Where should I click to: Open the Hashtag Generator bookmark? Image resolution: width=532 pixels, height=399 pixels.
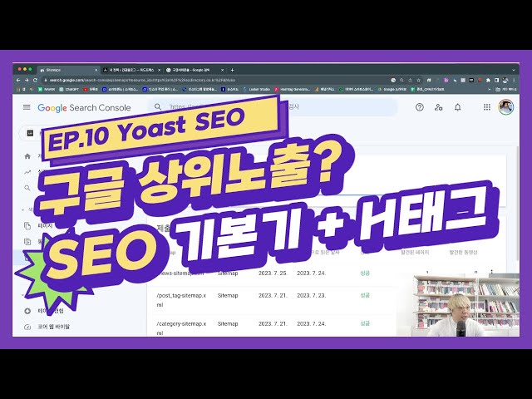293,89
